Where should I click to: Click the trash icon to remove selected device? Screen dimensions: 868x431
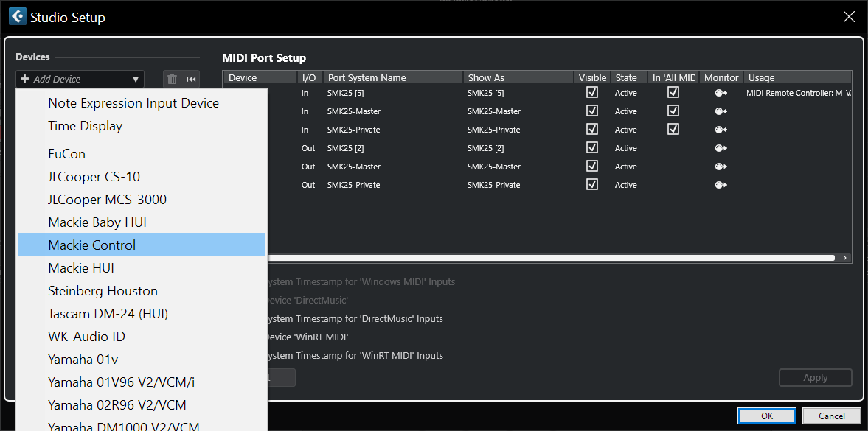point(172,79)
